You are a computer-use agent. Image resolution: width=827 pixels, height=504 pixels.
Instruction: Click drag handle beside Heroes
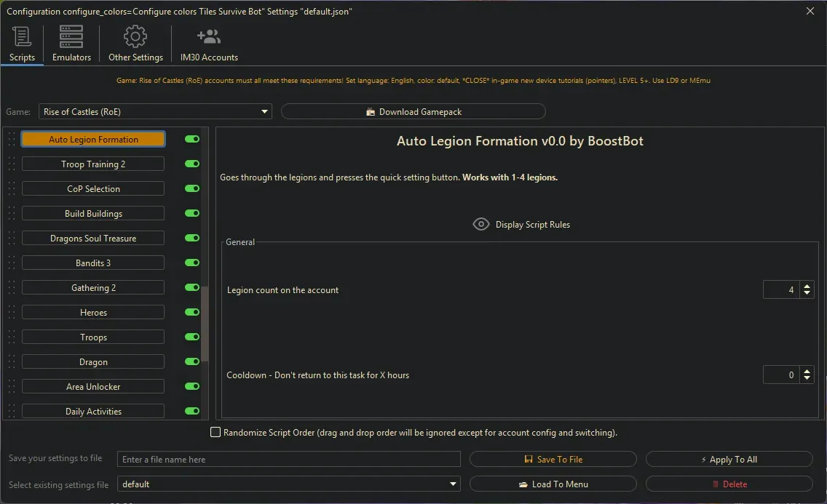pos(12,312)
